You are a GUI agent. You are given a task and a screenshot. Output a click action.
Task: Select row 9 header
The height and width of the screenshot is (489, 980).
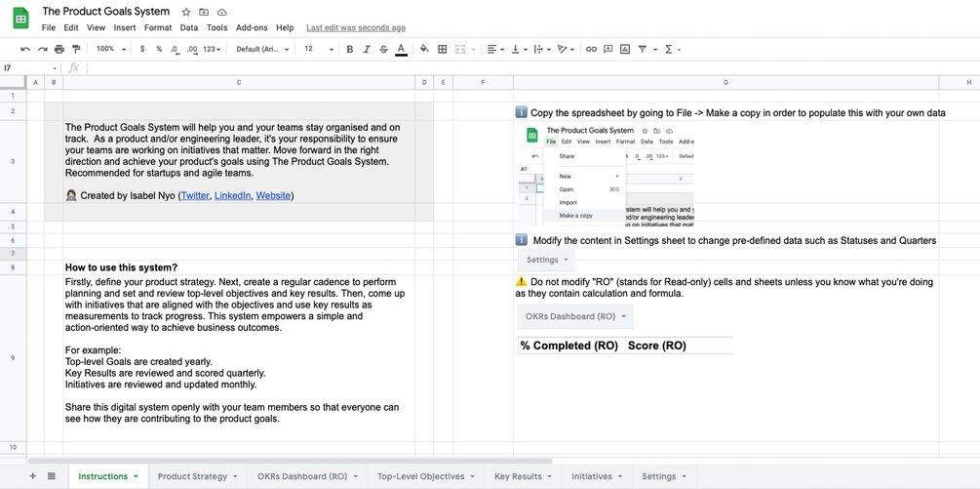pyautogui.click(x=13, y=357)
